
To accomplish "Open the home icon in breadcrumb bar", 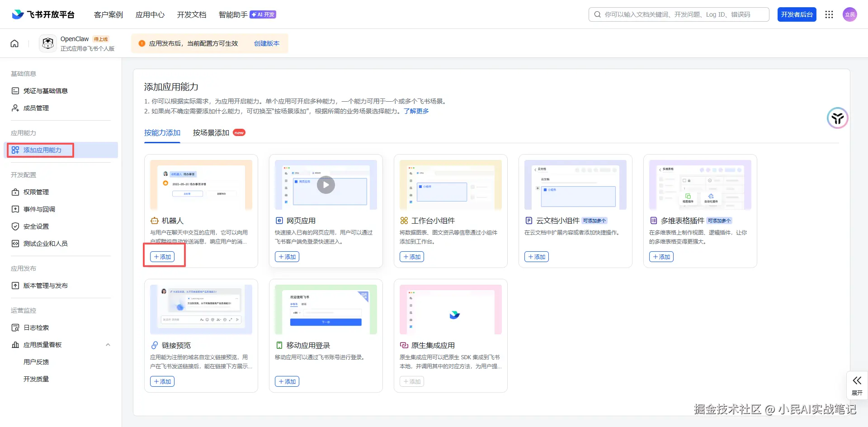I will (14, 43).
